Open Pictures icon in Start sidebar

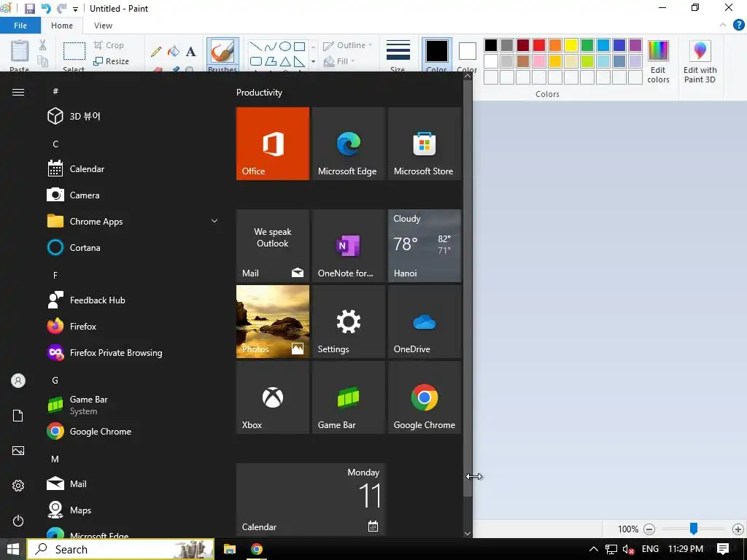18,451
